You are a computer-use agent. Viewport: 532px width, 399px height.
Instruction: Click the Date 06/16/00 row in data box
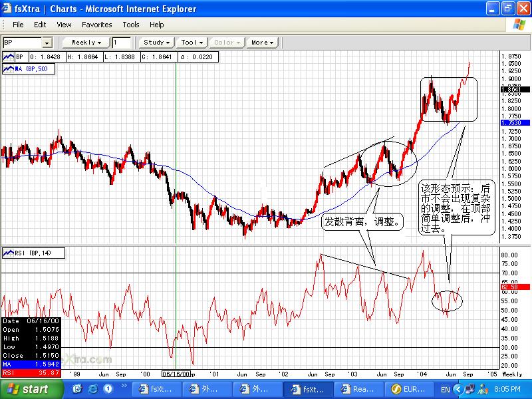tap(31, 321)
